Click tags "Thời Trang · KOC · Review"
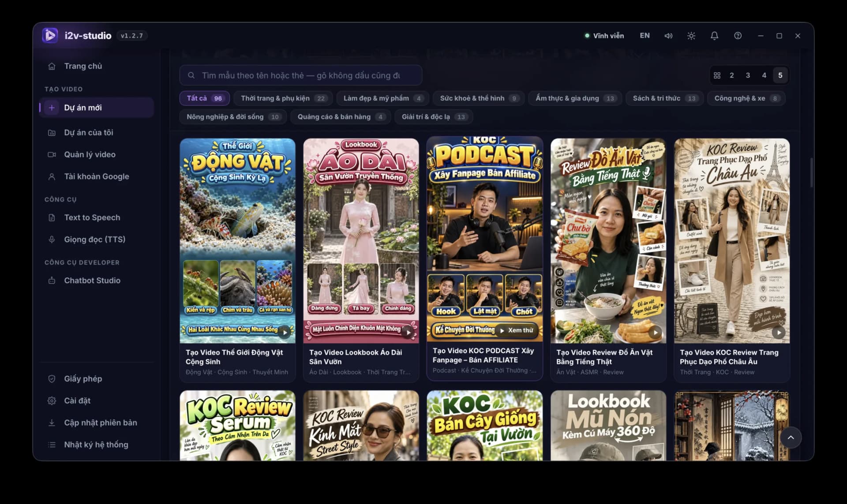847x504 pixels. coord(717,372)
